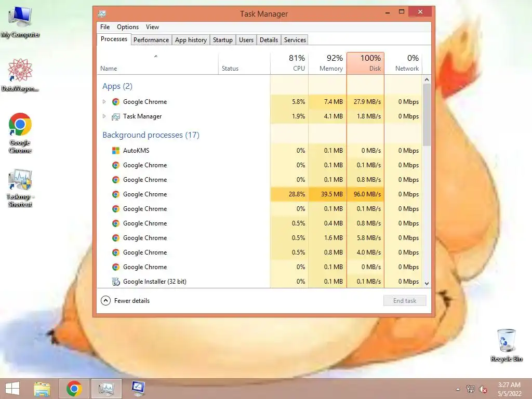Click the network tray icon
Screen dimensions: 532x399
471,389
